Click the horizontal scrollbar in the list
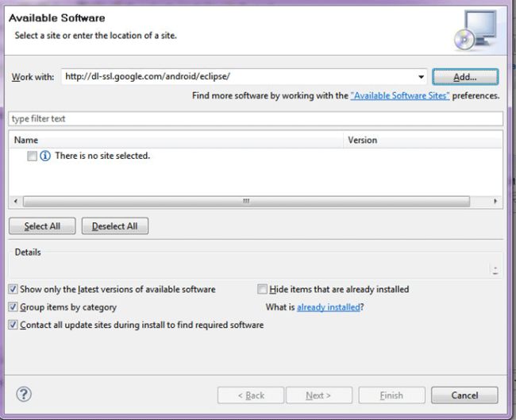 (246, 202)
